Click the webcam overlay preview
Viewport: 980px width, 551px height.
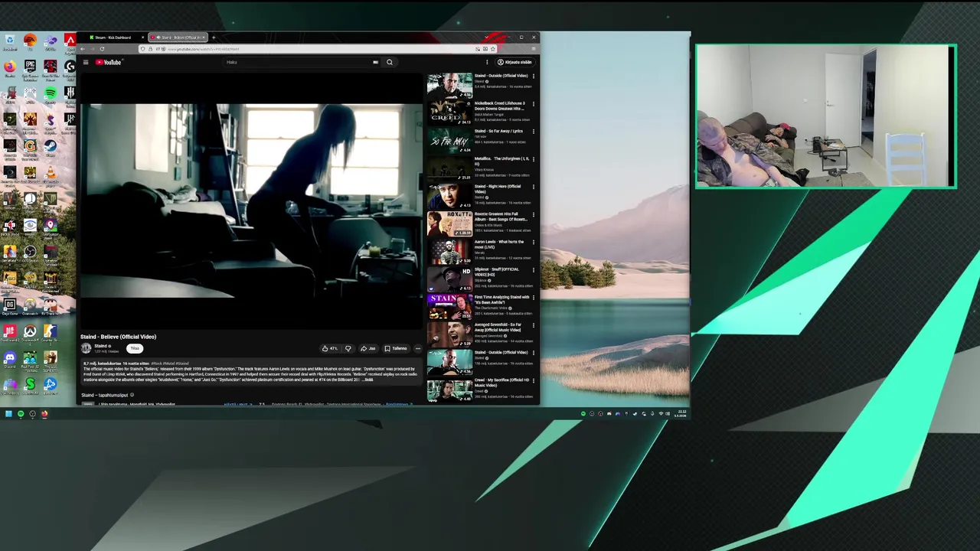coord(826,116)
